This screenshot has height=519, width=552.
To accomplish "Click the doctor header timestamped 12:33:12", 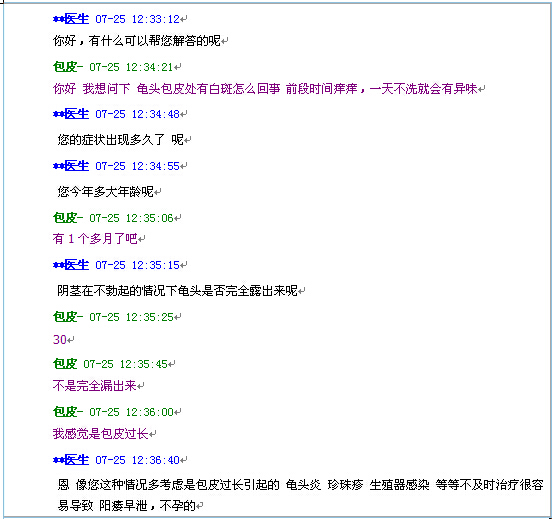I will click(x=117, y=19).
